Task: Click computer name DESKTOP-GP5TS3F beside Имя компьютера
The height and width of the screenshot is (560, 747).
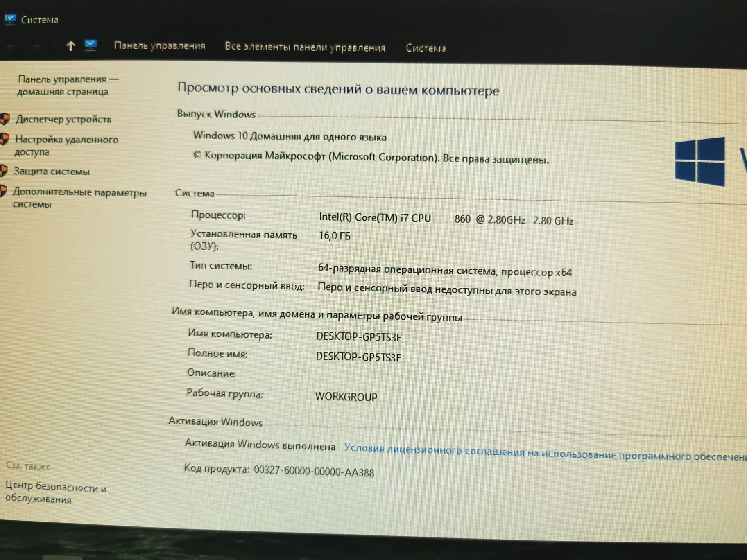Action: 359,336
